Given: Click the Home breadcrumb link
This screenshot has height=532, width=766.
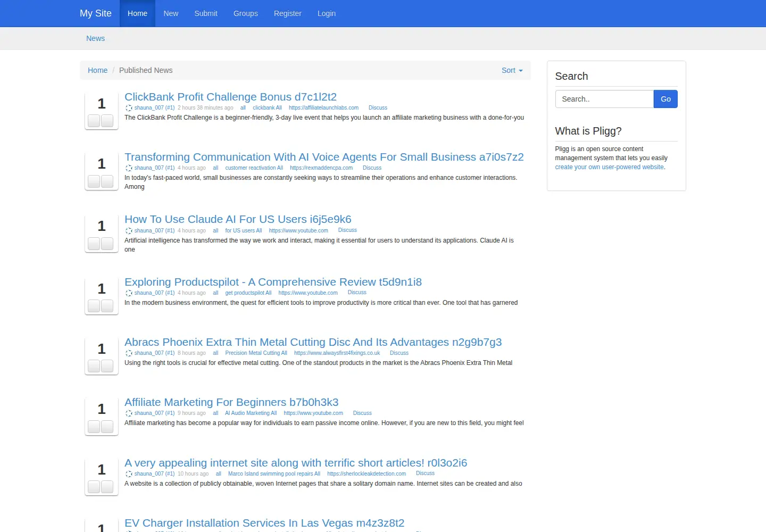Looking at the screenshot, I should pyautogui.click(x=97, y=70).
